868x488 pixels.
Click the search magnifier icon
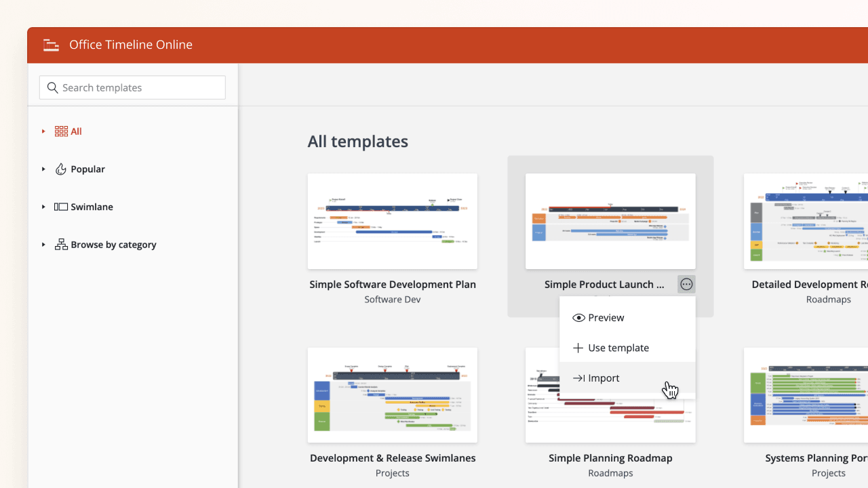click(53, 87)
